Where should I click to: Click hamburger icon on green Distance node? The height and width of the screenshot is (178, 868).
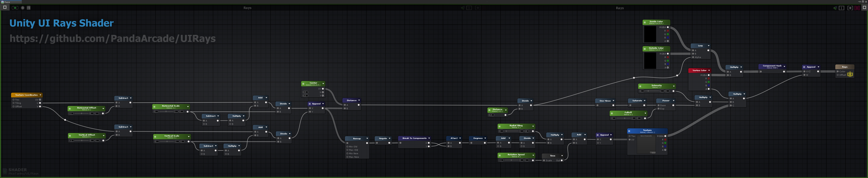(490, 110)
